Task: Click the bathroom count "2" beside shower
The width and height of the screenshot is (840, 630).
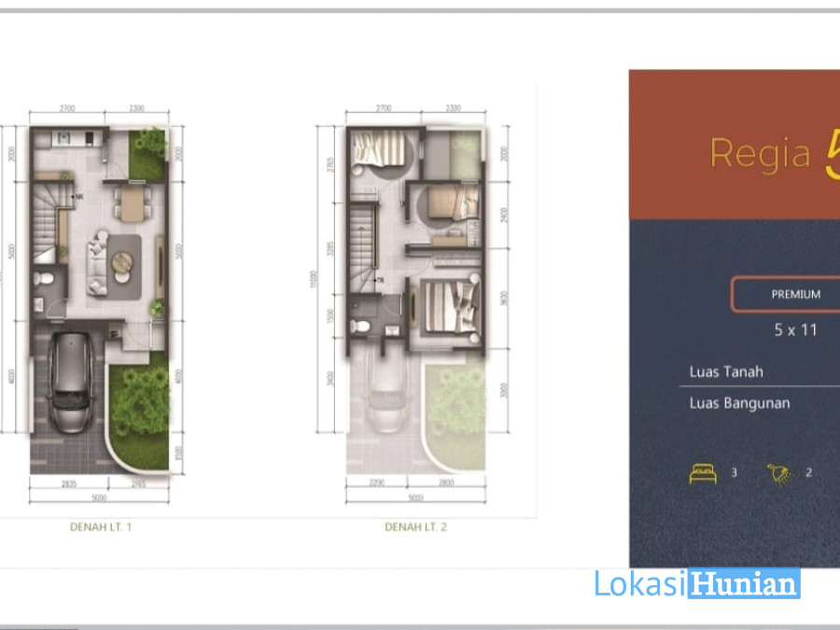Action: pyautogui.click(x=809, y=472)
